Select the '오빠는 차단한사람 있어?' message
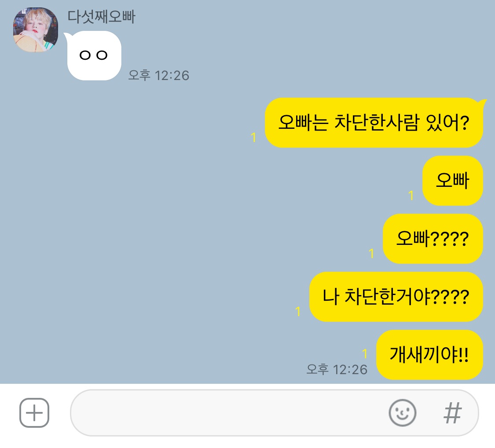The height and width of the screenshot is (448, 495). [x=374, y=122]
